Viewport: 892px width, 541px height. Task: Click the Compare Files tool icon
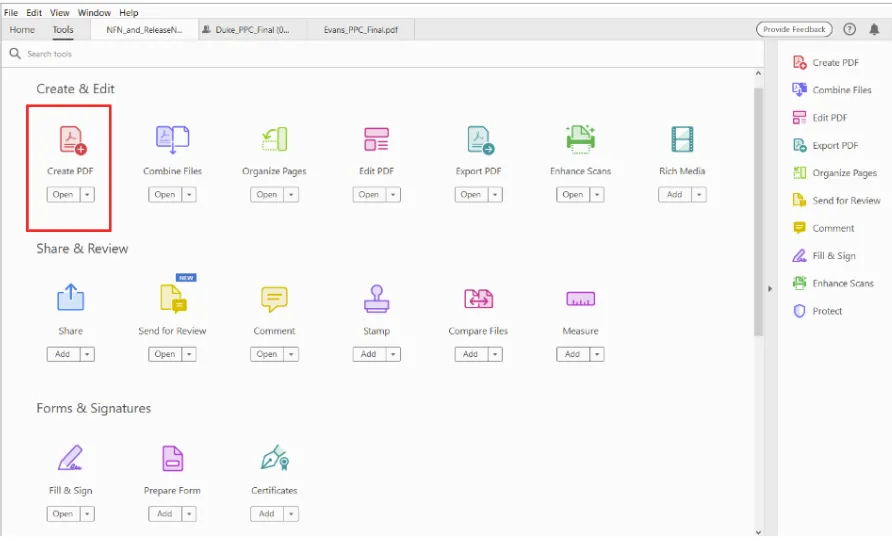click(478, 299)
